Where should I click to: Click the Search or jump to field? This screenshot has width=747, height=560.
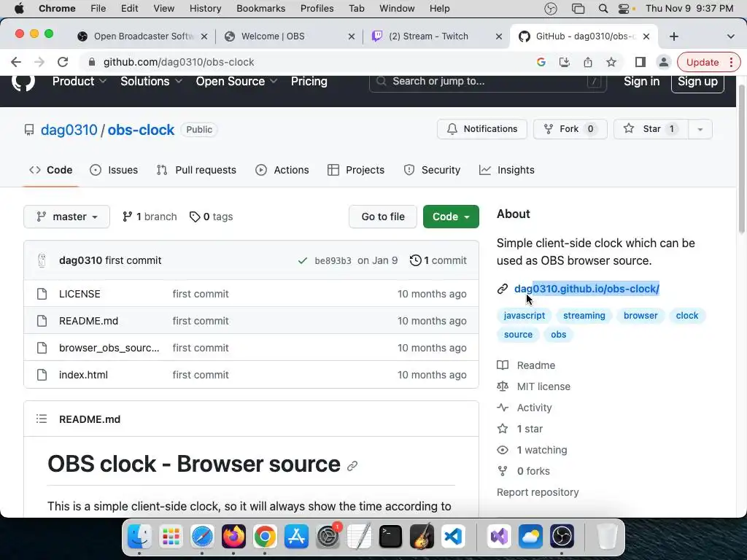(488, 82)
